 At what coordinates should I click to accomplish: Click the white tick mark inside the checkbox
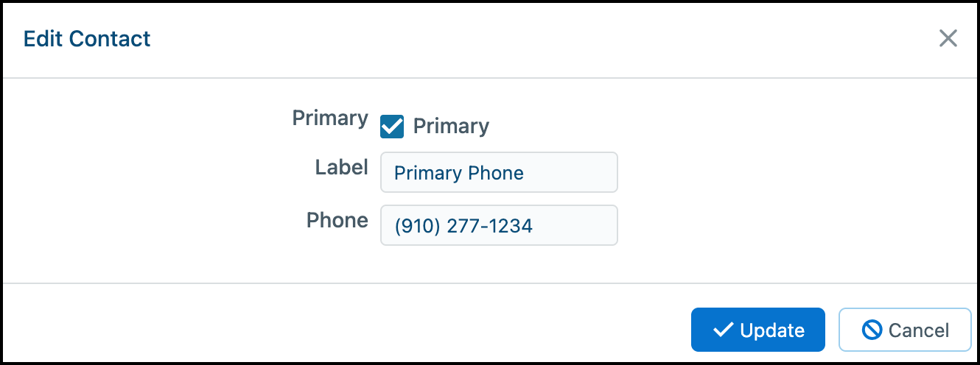(392, 127)
